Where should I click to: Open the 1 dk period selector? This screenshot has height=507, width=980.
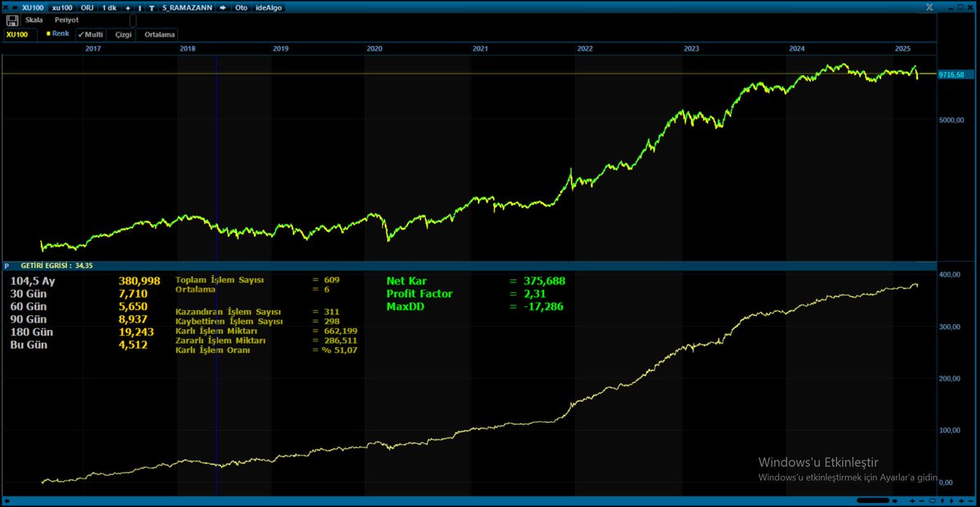click(109, 7)
